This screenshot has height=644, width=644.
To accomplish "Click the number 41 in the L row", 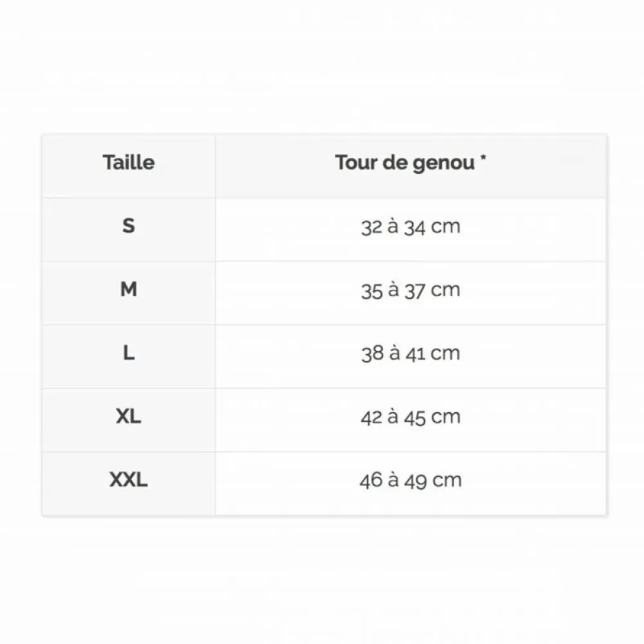I will tap(415, 354).
